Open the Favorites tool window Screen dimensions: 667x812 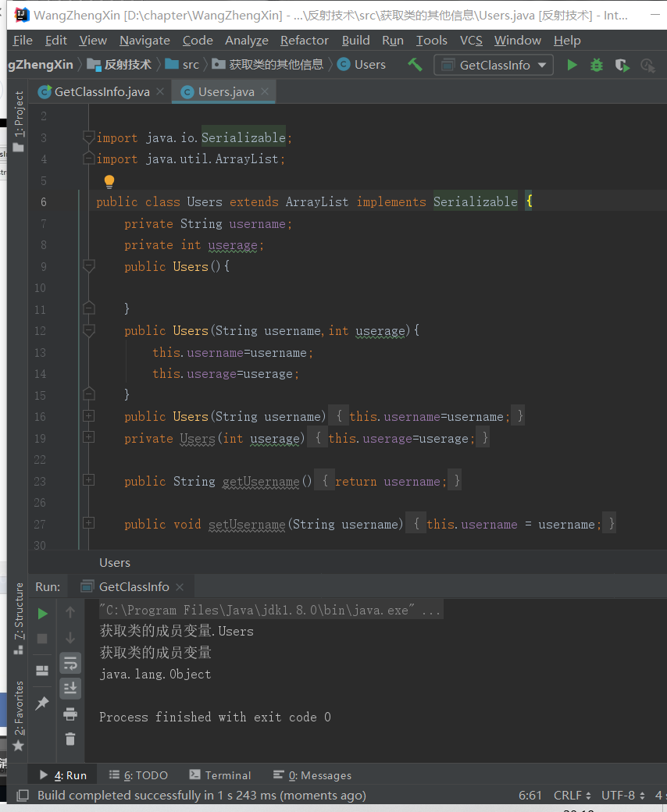point(19,716)
